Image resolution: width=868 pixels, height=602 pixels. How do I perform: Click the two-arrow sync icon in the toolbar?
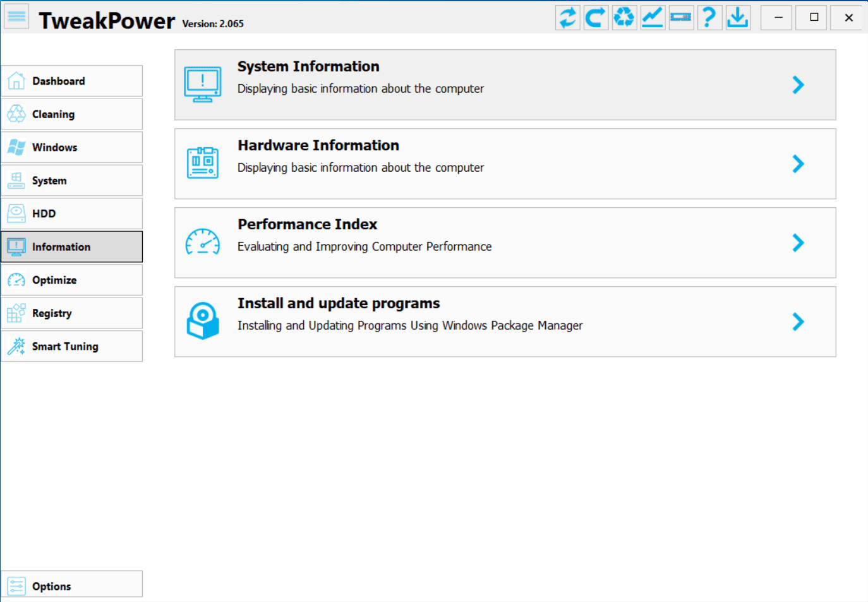point(567,17)
